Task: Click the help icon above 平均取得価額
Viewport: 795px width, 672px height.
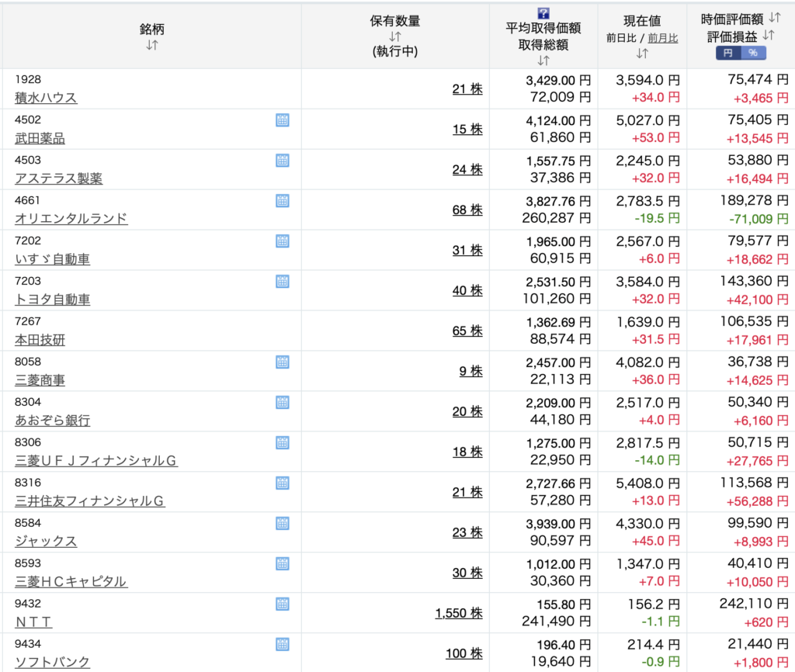Action: (543, 14)
